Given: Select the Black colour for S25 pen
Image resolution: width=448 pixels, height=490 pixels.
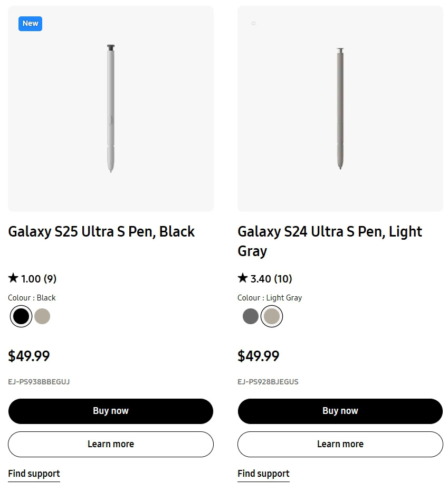Looking at the screenshot, I should 21,316.
